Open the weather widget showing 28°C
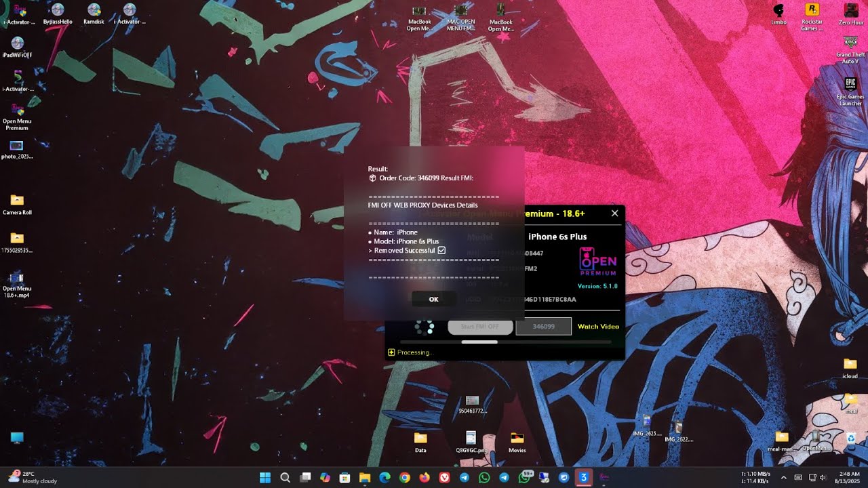Image resolution: width=868 pixels, height=488 pixels. click(33, 477)
